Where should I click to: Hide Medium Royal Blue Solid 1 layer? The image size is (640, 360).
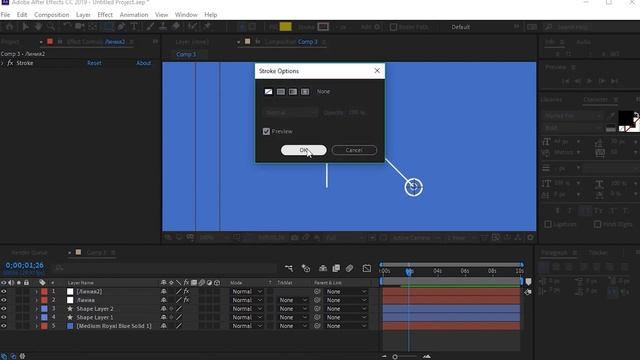click(4, 326)
